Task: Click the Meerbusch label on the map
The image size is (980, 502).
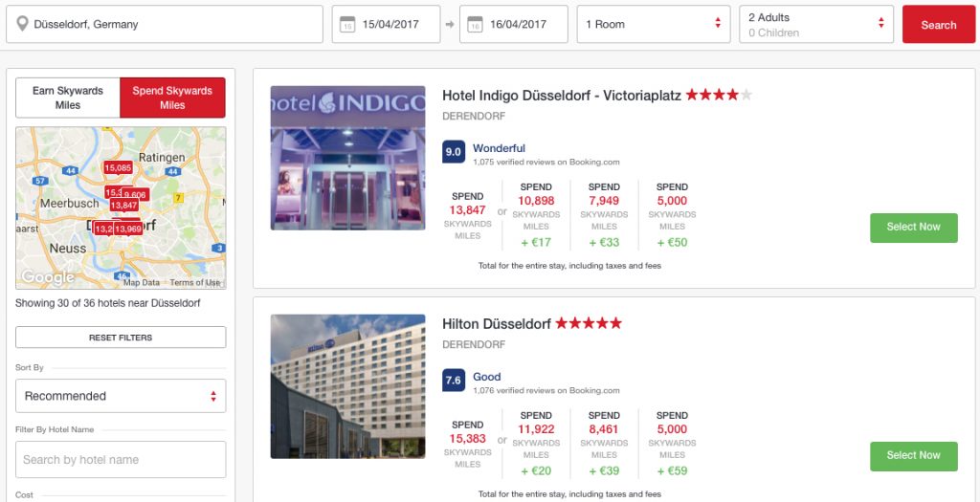Action: (x=69, y=204)
